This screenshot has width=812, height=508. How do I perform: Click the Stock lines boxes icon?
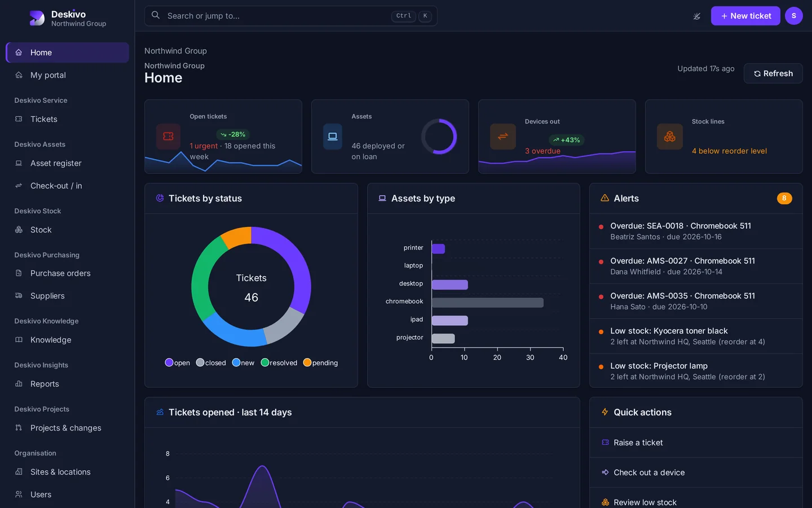click(x=670, y=137)
